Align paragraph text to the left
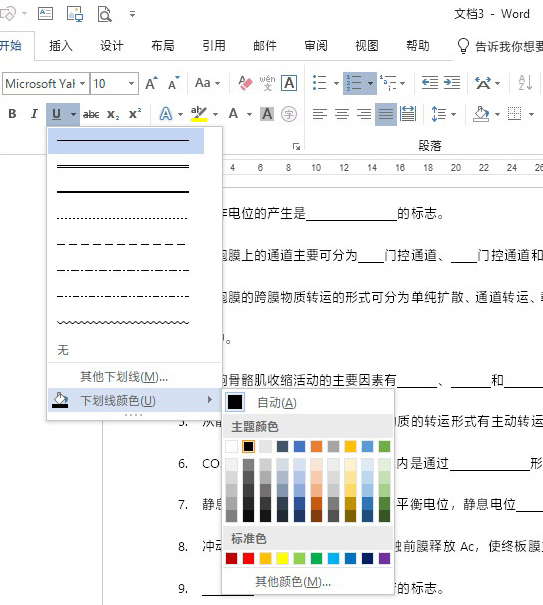This screenshot has height=605, width=543. pyautogui.click(x=320, y=114)
